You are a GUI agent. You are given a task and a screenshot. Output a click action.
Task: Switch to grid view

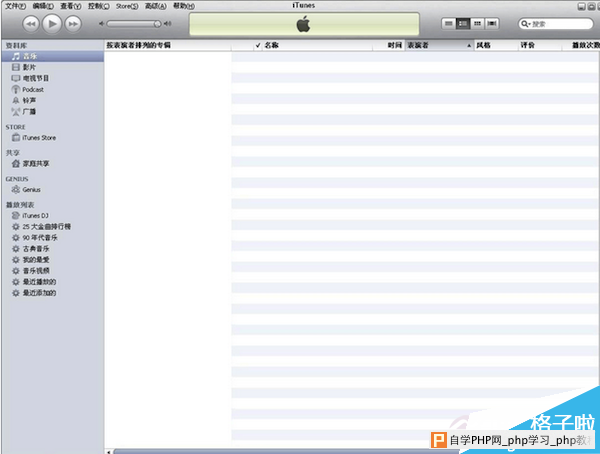click(x=477, y=24)
